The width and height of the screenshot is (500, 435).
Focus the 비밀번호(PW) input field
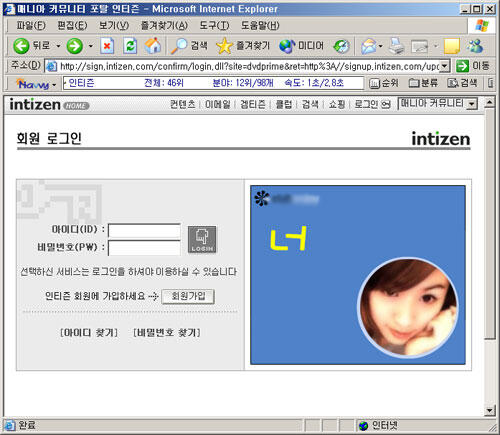pos(144,248)
